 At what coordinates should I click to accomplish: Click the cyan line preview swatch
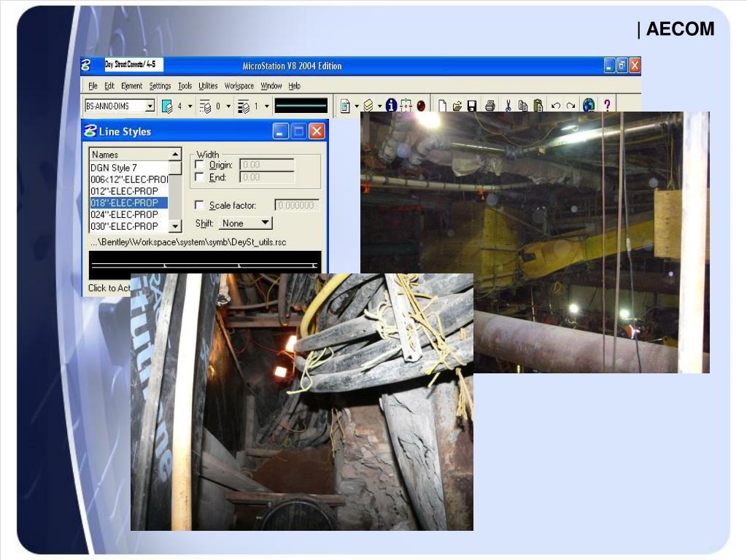click(301, 106)
